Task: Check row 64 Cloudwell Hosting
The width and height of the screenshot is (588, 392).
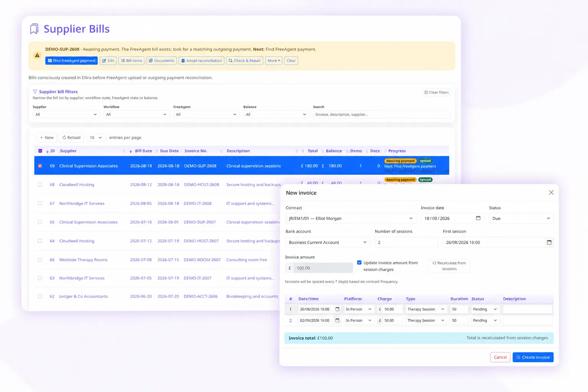Action: [40, 241]
